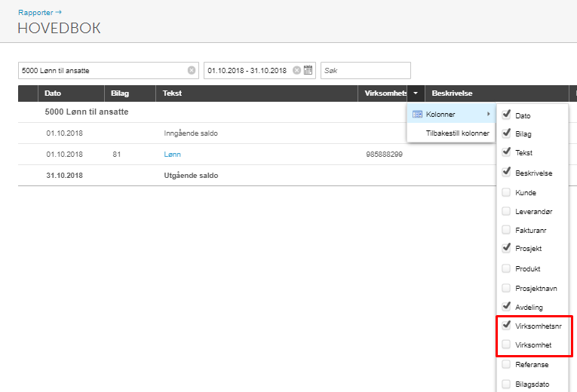Screen dimensions: 577x392
Task: Select the Kolonner menu item
Action: tap(452, 114)
